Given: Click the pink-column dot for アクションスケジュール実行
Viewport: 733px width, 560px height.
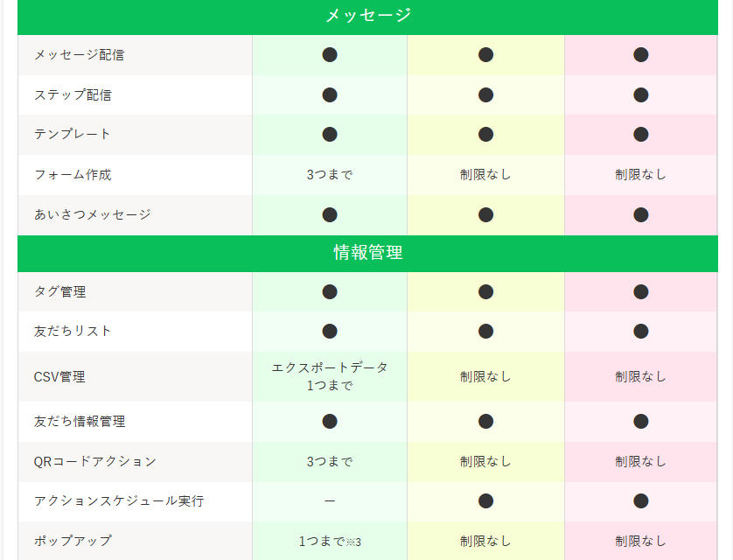Looking at the screenshot, I should 641,500.
